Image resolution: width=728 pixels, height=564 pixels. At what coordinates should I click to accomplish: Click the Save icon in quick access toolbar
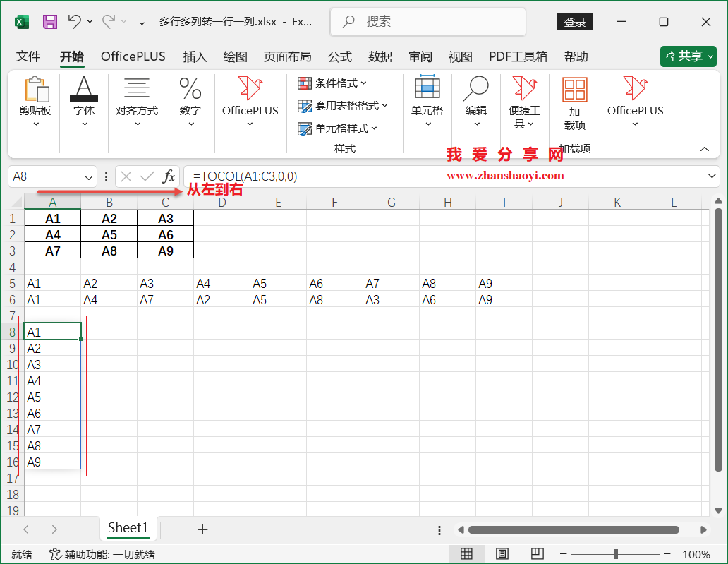pos(49,21)
